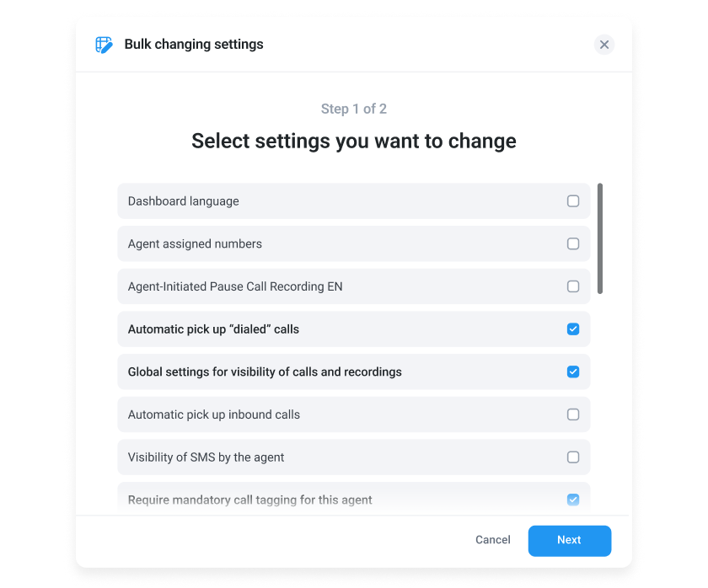
Task: Select the Dashboard language row label
Action: point(184,201)
